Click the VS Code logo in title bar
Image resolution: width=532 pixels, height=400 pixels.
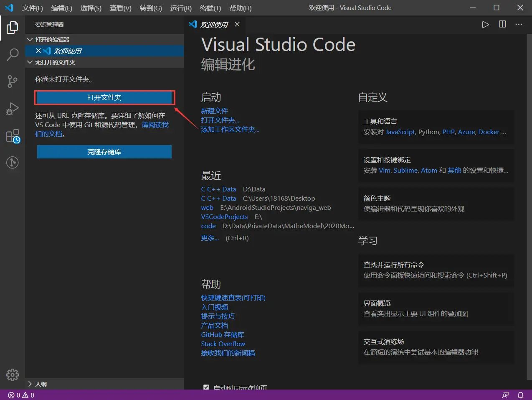tap(9, 8)
